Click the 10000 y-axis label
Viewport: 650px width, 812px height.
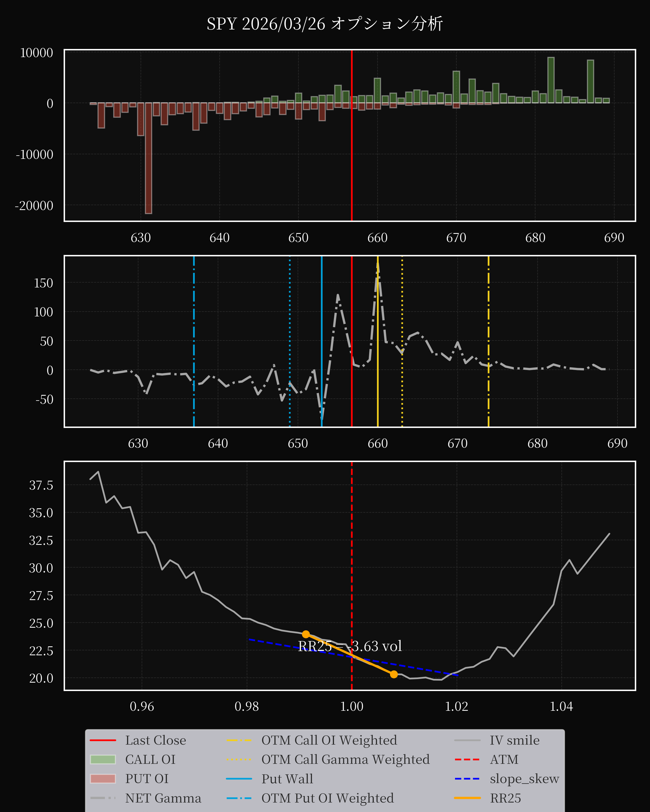click(37, 53)
